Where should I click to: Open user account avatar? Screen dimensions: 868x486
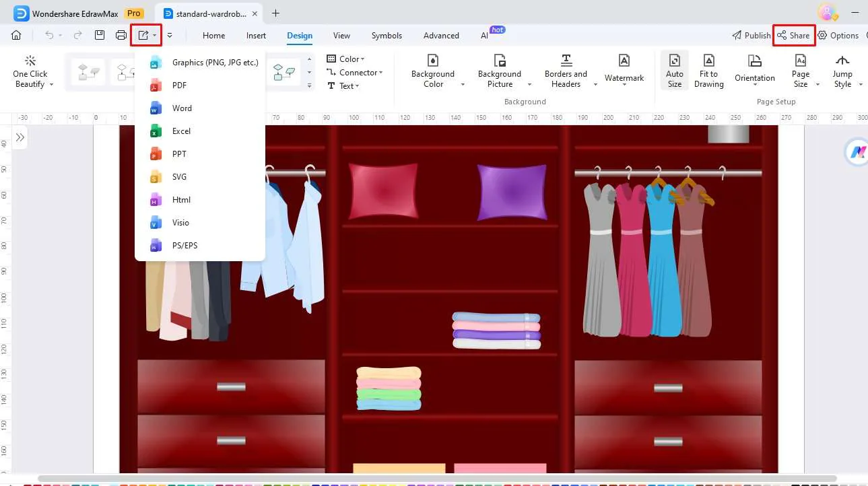click(x=827, y=12)
